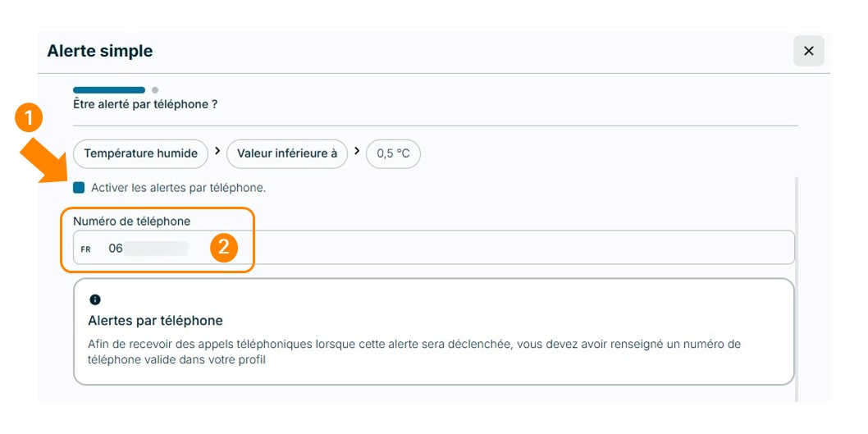The width and height of the screenshot is (868, 434).
Task: Click the chevron after Température humide
Action: click(217, 151)
